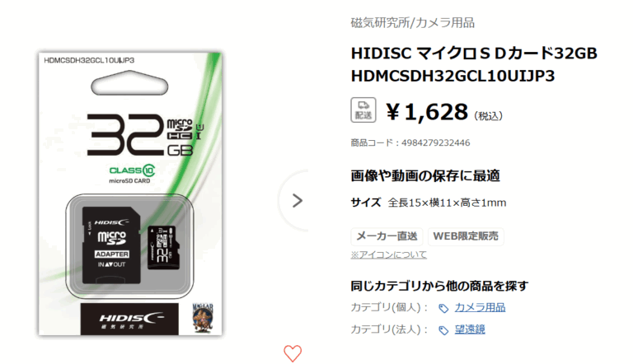
Task: Select the メーカー直送 badge
Action: (x=387, y=236)
